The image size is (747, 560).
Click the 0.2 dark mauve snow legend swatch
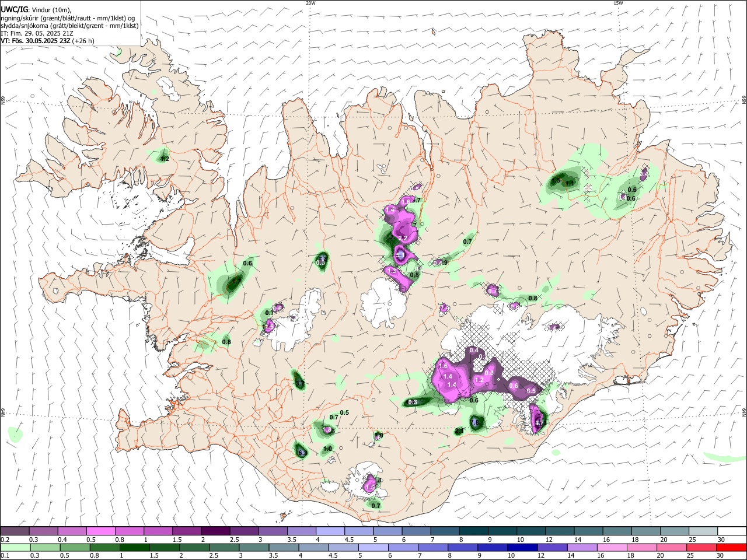pos(15,531)
